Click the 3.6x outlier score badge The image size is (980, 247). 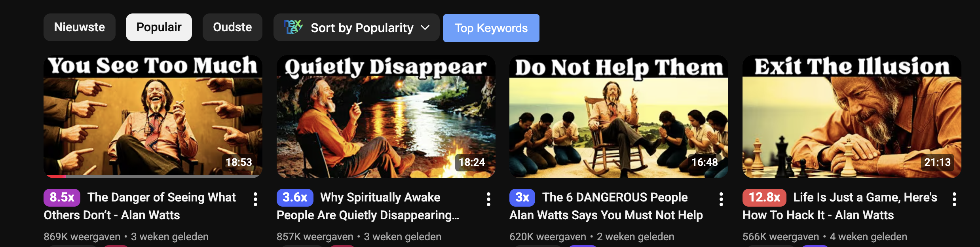tap(295, 198)
